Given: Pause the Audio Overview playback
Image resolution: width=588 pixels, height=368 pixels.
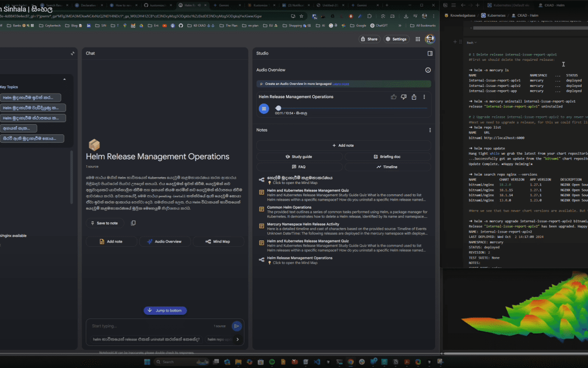Looking at the screenshot, I should (264, 109).
